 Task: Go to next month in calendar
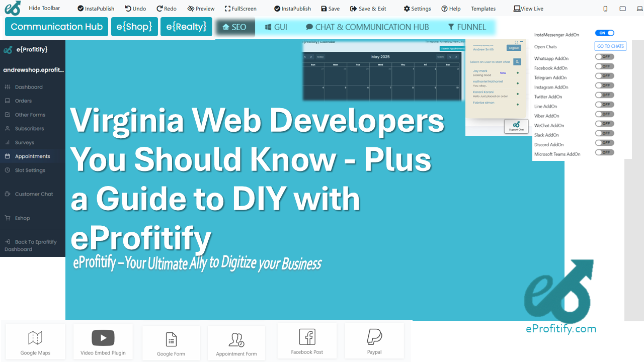pyautogui.click(x=311, y=57)
